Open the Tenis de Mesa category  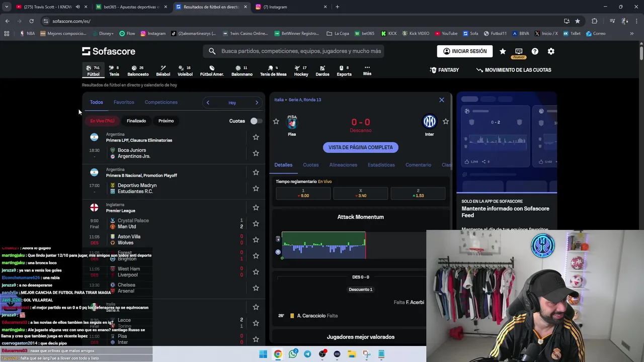pos(273,70)
